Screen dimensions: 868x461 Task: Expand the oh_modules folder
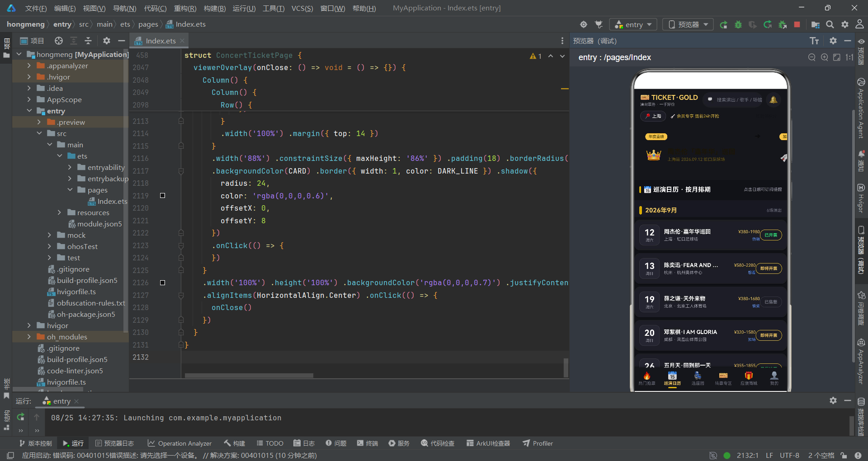29,337
